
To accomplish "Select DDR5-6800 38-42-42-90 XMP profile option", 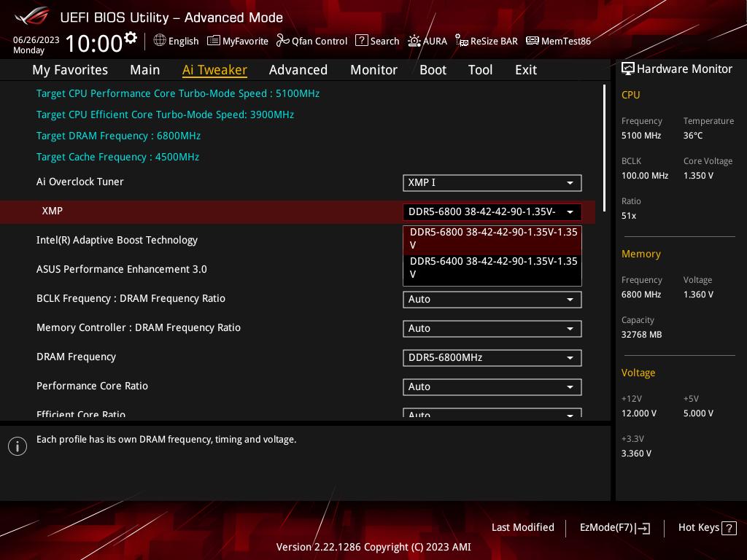I will [492, 238].
